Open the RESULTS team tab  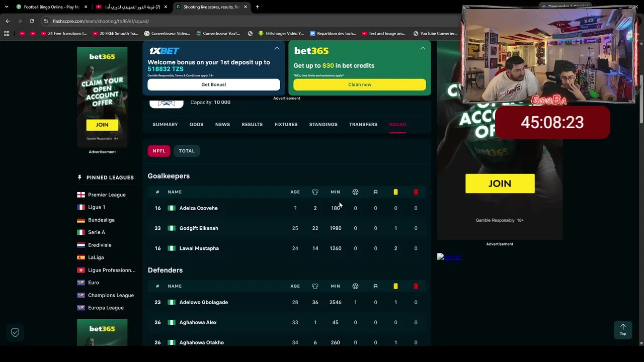click(x=252, y=124)
